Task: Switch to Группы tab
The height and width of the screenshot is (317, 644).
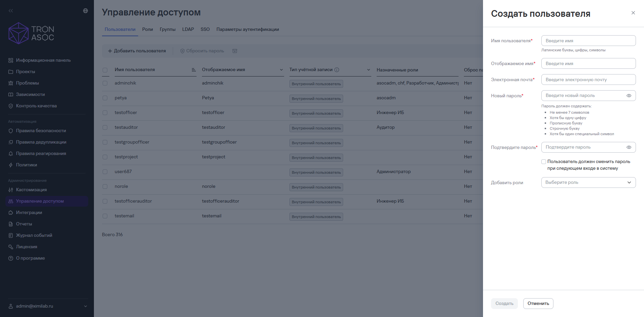Action: coord(168,30)
